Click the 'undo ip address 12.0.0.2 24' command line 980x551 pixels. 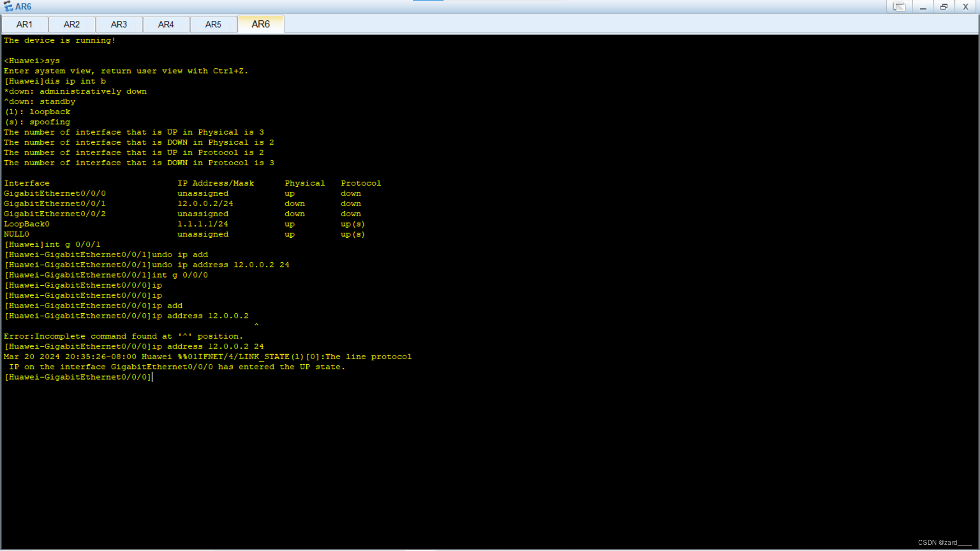(x=147, y=265)
